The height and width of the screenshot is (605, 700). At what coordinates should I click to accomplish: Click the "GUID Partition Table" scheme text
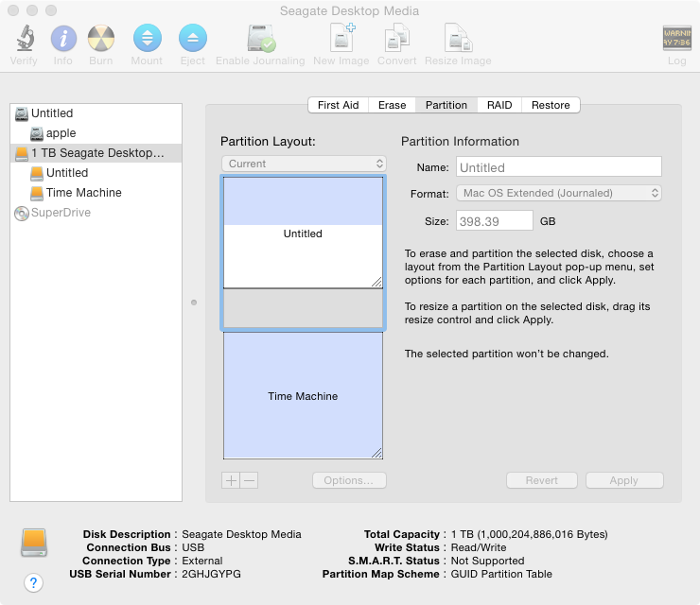501,574
